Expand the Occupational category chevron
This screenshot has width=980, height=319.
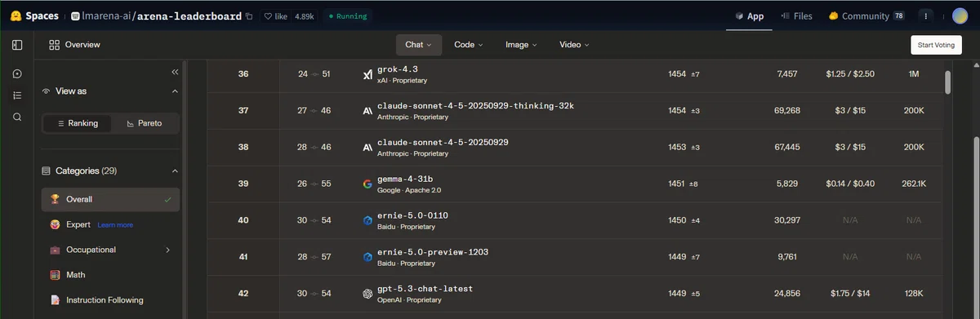tap(168, 250)
